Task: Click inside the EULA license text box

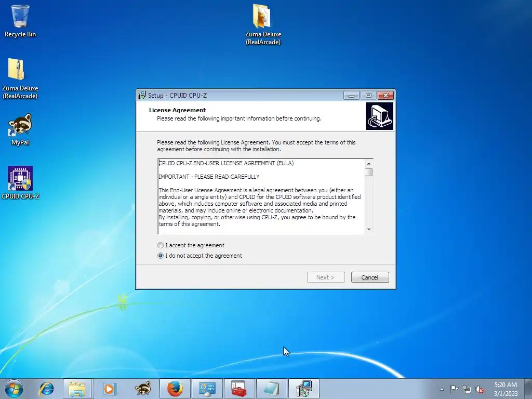Action: (x=261, y=196)
